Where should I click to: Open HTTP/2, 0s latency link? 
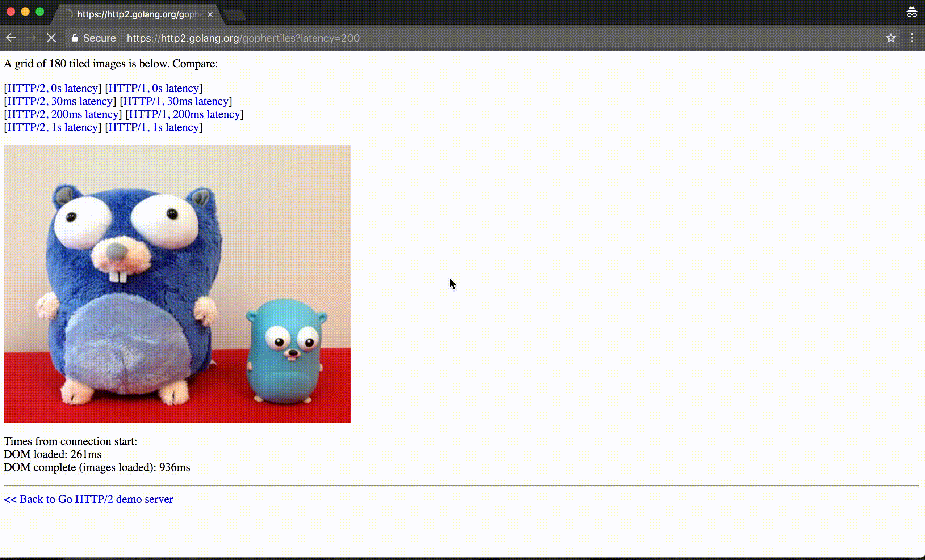pyautogui.click(x=53, y=88)
